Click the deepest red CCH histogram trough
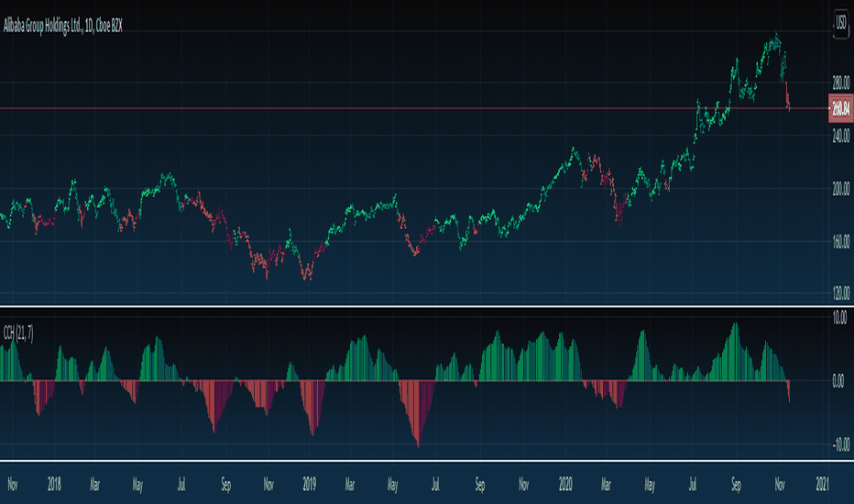This screenshot has width=854, height=504. 418,445
